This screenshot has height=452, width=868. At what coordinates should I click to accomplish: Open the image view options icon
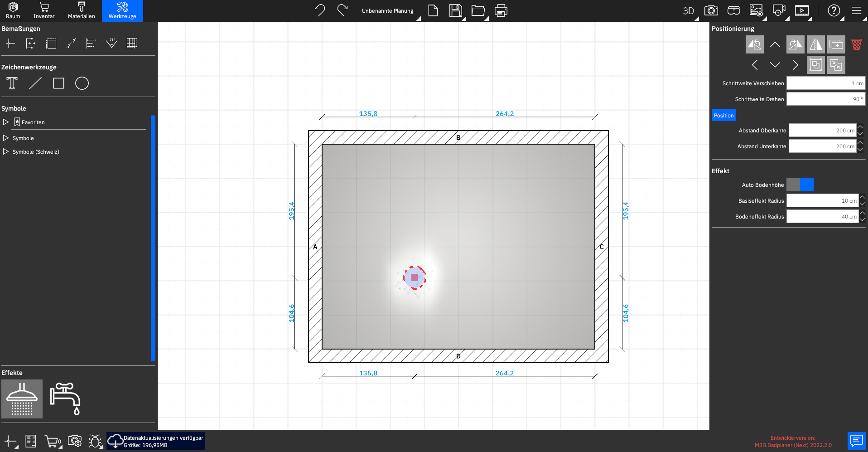pyautogui.click(x=756, y=10)
